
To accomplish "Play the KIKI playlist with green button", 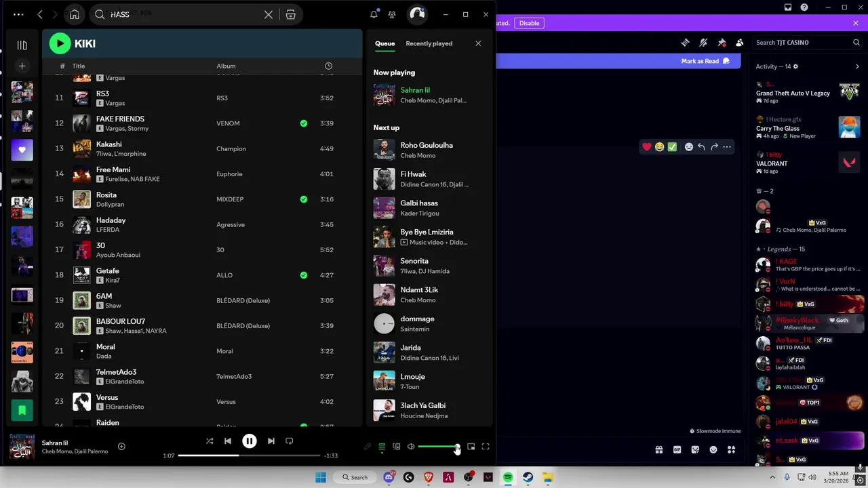I will click(x=60, y=43).
